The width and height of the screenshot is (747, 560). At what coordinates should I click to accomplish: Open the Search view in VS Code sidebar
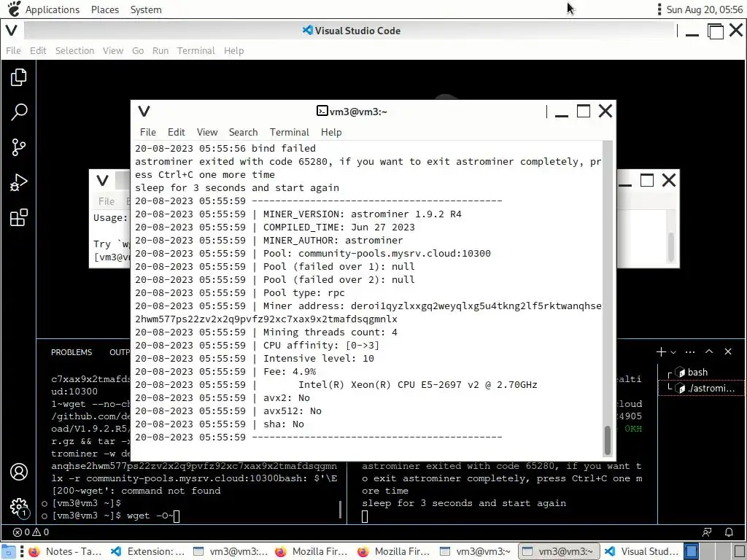(x=18, y=112)
